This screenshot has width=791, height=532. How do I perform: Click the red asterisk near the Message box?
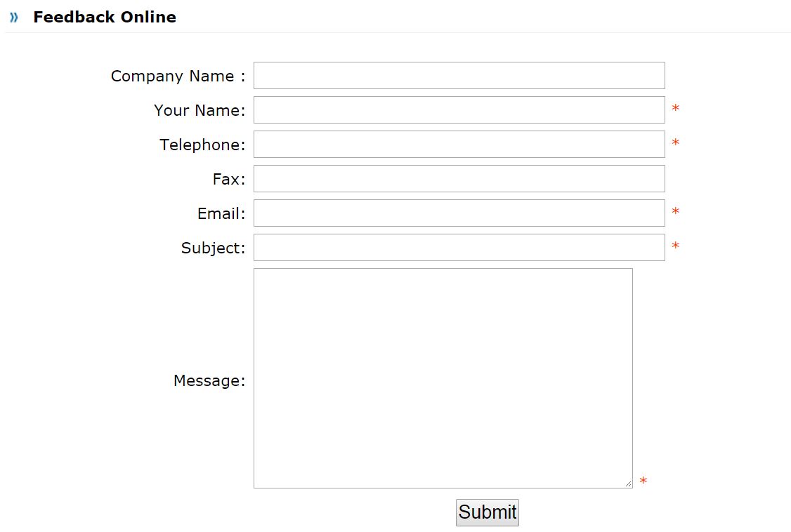[643, 481]
